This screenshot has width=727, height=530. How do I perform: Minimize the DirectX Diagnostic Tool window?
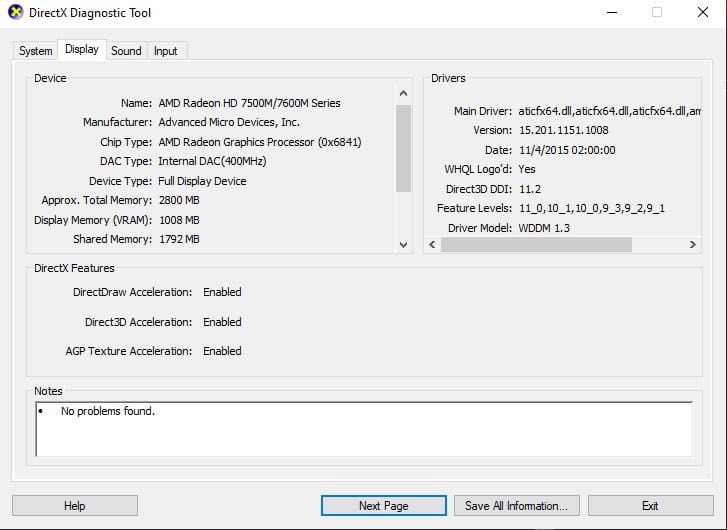click(612, 13)
